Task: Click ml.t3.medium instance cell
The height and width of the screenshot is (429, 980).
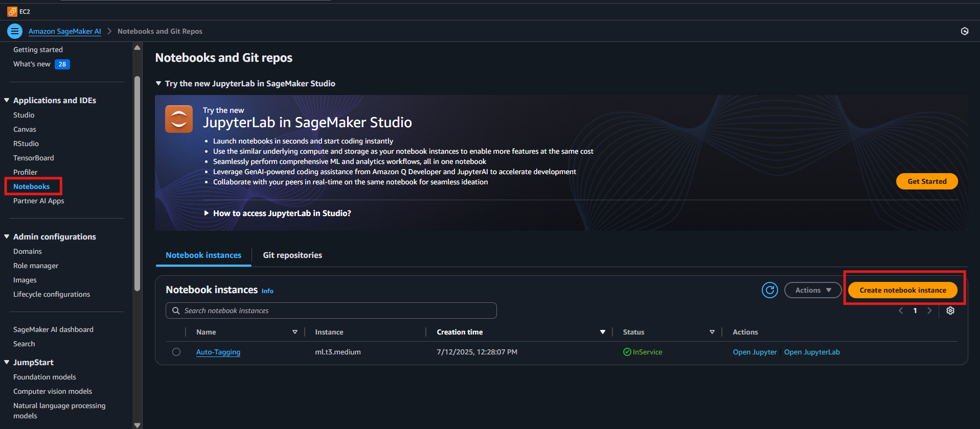Action: (x=338, y=352)
